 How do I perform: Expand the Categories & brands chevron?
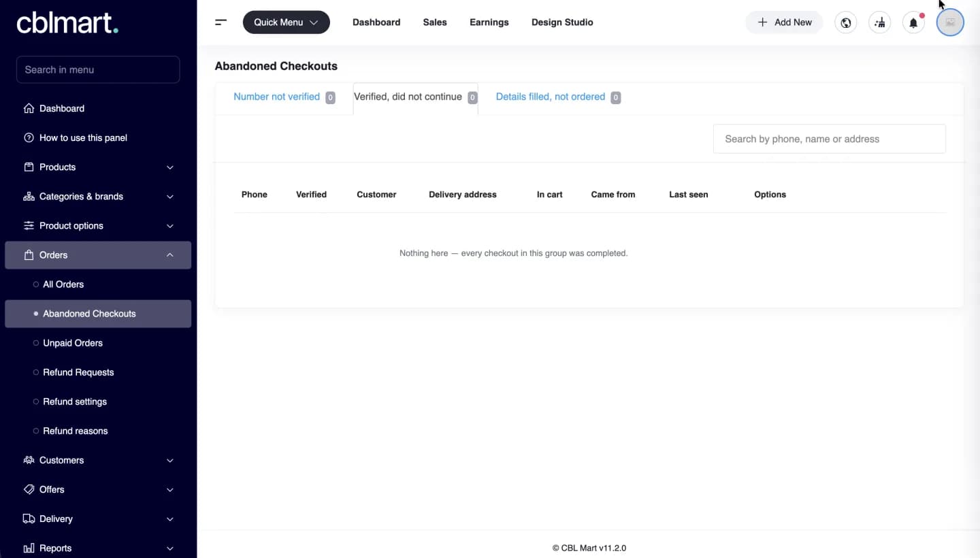170,197
